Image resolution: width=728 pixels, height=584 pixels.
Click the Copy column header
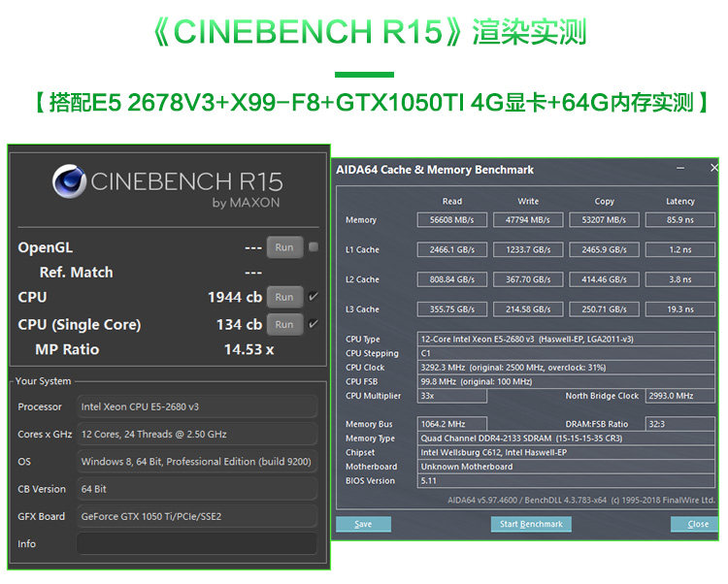click(x=604, y=202)
